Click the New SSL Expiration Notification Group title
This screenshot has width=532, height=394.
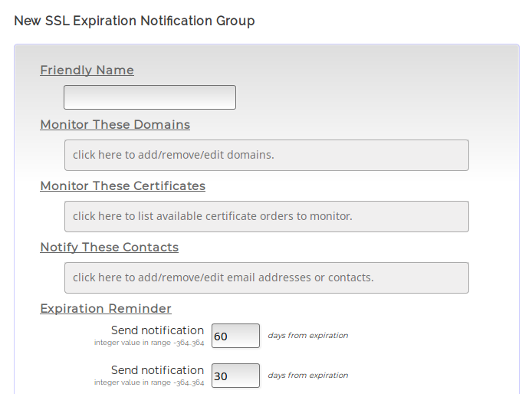(134, 21)
